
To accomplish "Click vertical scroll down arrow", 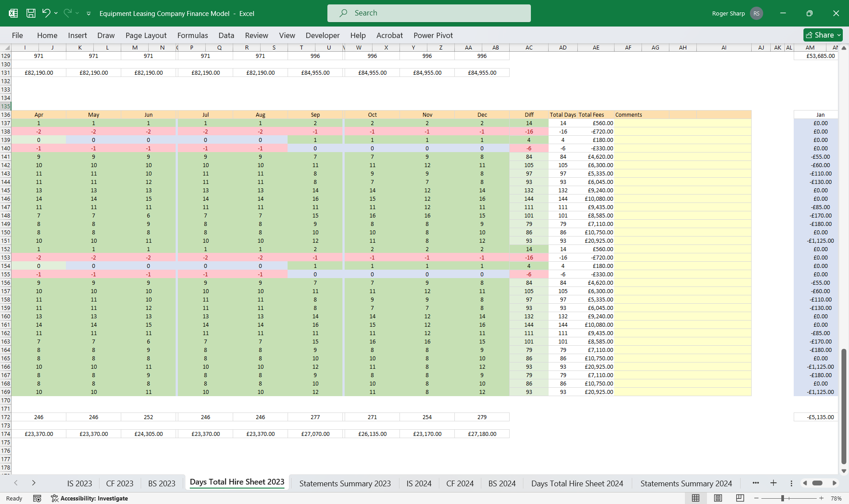I will point(844,471).
